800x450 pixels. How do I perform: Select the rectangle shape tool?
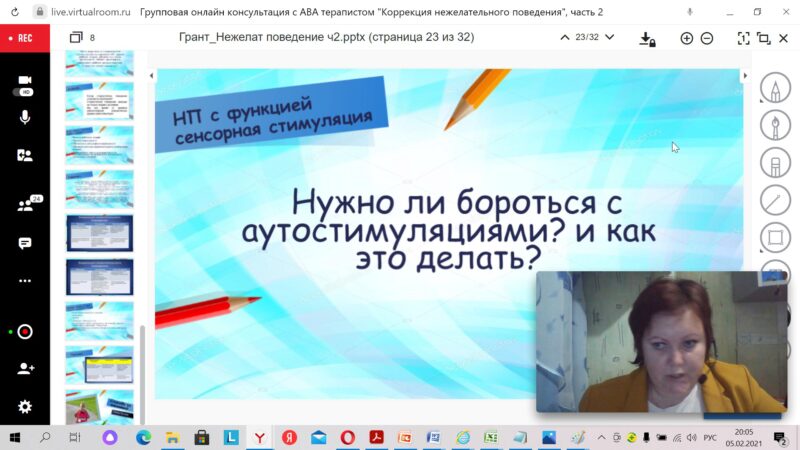point(775,238)
